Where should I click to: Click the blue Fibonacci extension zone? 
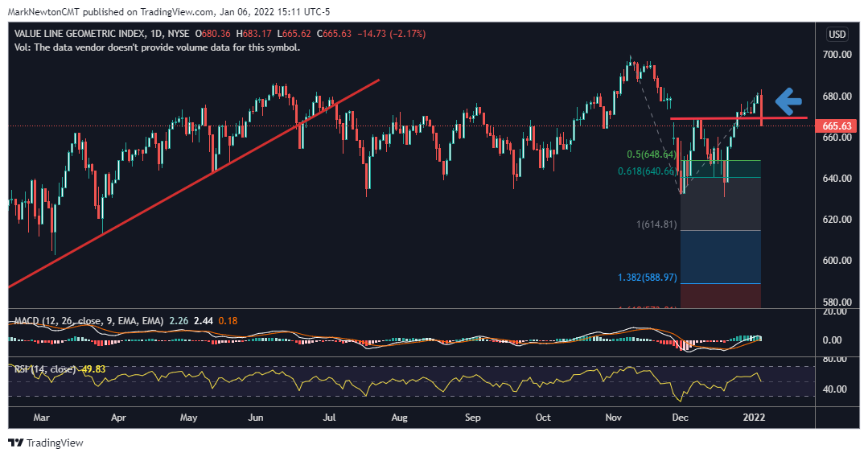click(720, 257)
